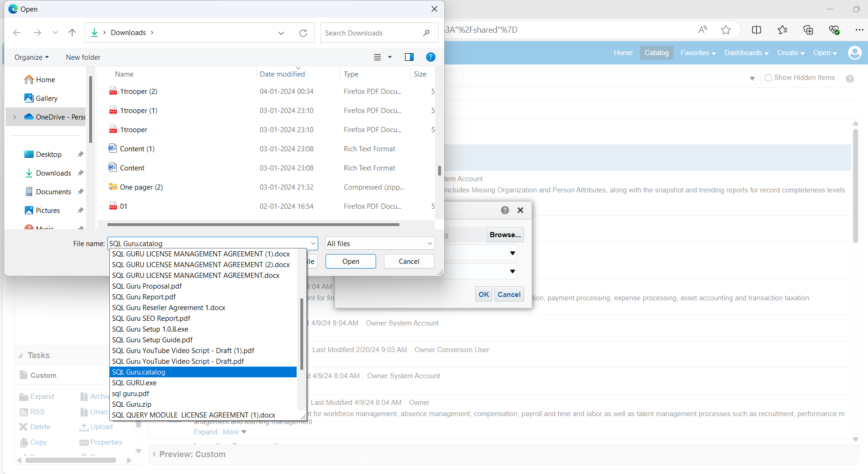Expand the OneDrive tree node

coord(14,117)
